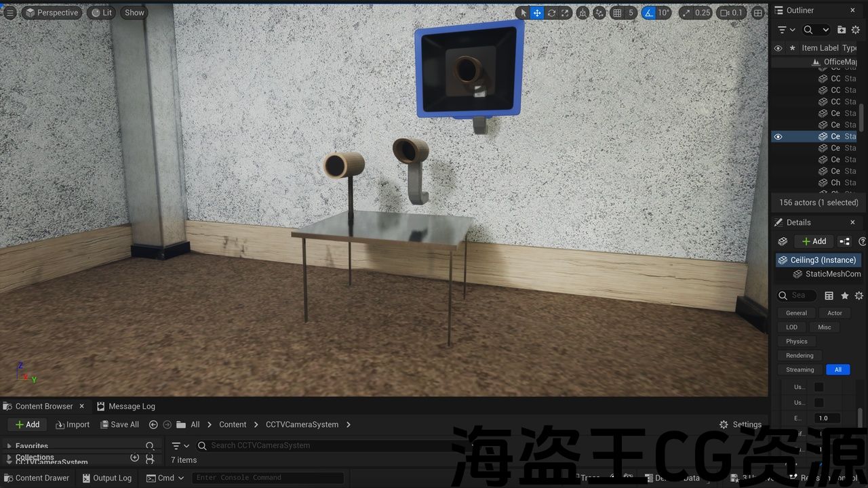The height and width of the screenshot is (488, 868).
Task: Activate the rotate gizmo tool
Action: tap(551, 13)
